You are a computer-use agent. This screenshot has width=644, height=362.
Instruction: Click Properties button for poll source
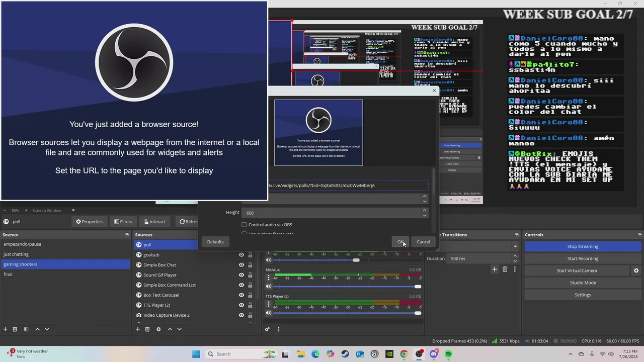(x=90, y=222)
